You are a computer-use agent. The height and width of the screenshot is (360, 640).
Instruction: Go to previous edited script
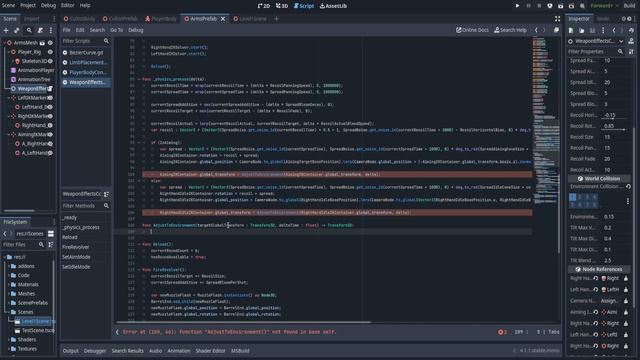click(x=536, y=30)
